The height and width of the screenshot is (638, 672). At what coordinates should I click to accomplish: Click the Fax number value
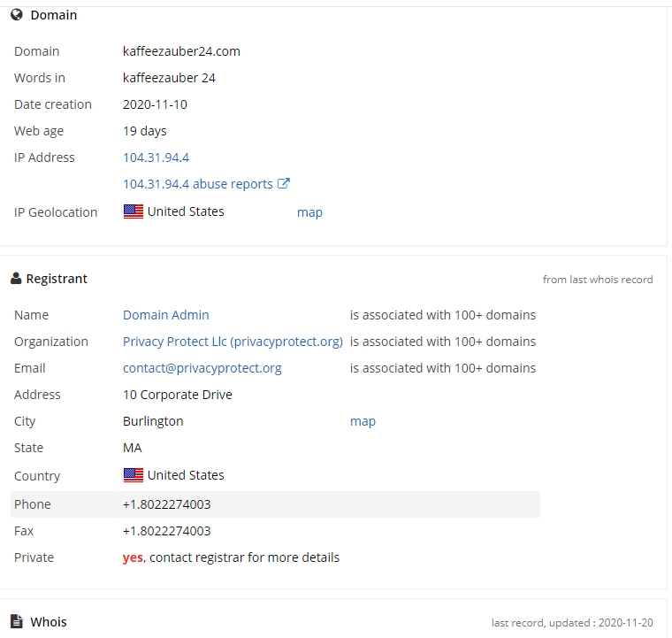167,531
